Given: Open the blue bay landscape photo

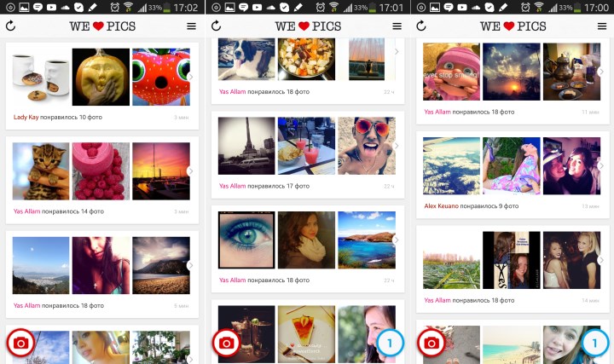Looking at the screenshot, I should (367, 240).
